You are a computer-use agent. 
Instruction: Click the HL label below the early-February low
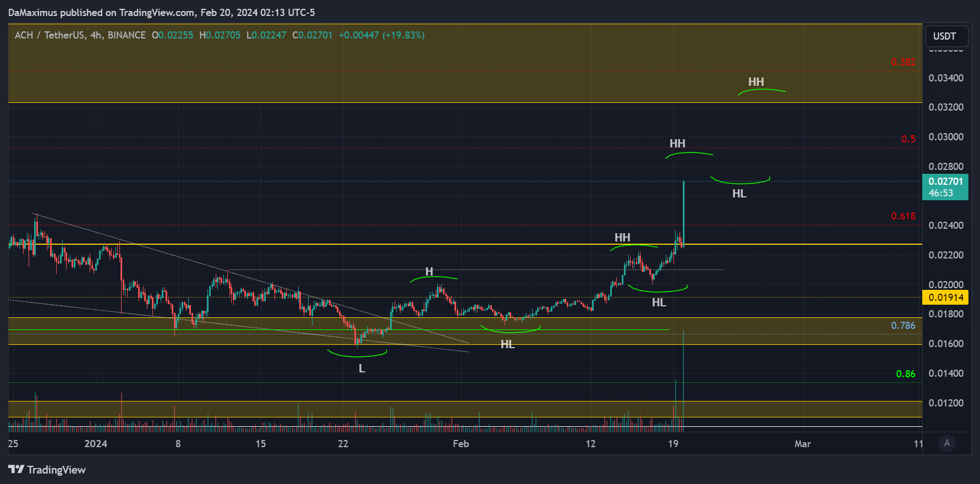pos(508,344)
